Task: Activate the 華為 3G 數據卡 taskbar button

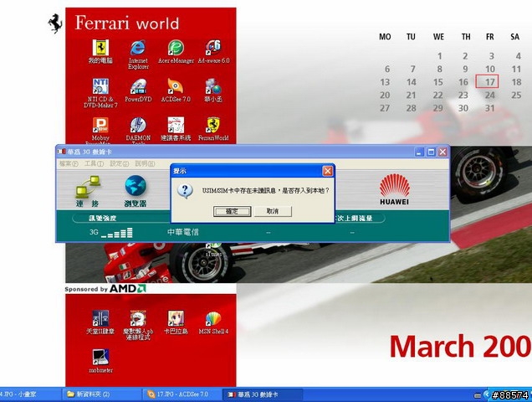Action: point(263,394)
